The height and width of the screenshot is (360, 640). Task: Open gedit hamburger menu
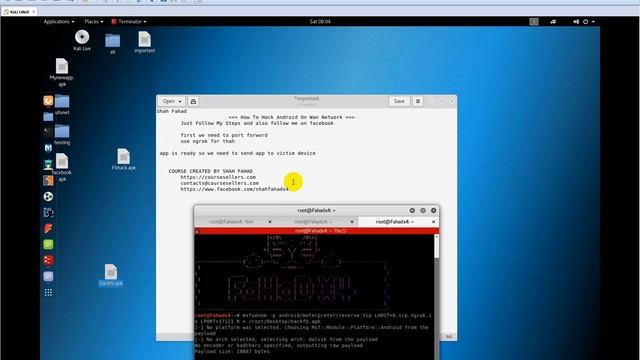tap(418, 101)
